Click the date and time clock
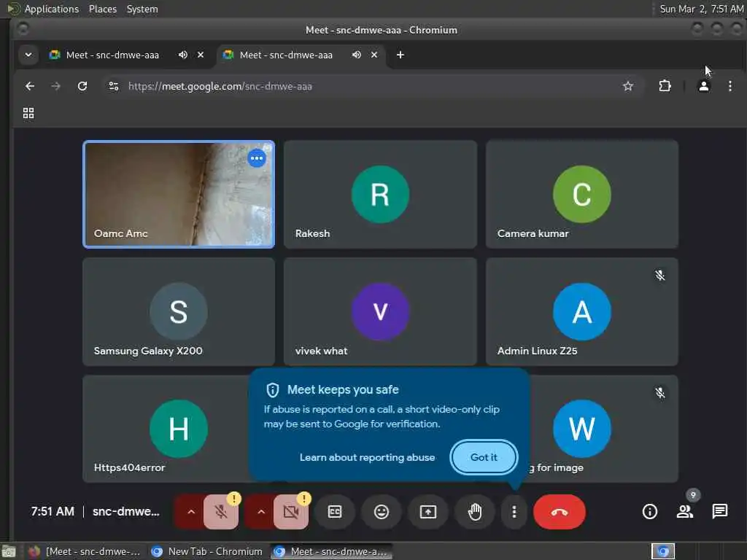The height and width of the screenshot is (560, 747). [x=701, y=9]
